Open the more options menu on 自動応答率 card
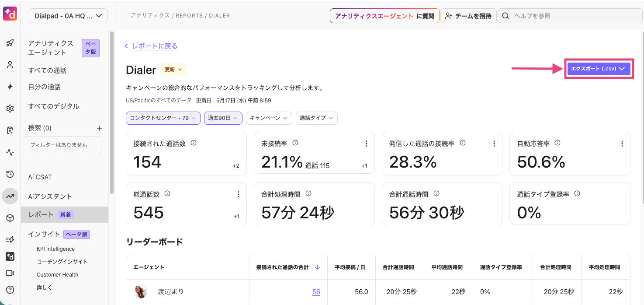This screenshot has height=305, width=644. click(622, 144)
